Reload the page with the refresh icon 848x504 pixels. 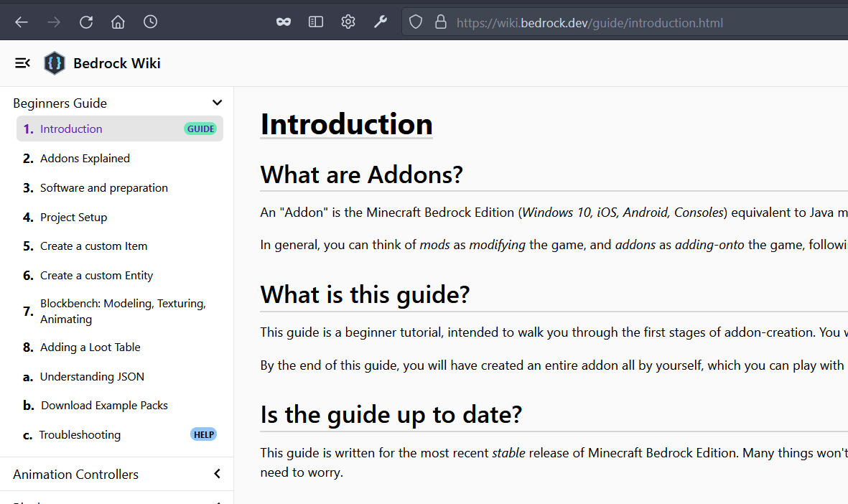tap(86, 22)
